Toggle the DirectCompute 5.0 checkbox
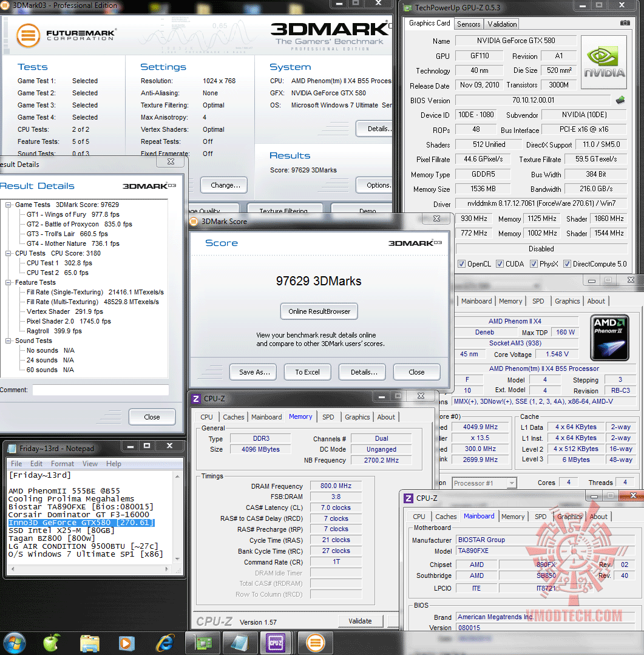Viewport: 644px width, 655px height. 567,264
